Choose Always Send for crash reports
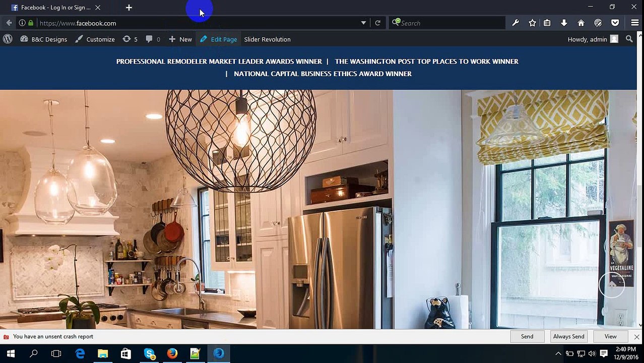This screenshot has width=644, height=363. point(568,336)
